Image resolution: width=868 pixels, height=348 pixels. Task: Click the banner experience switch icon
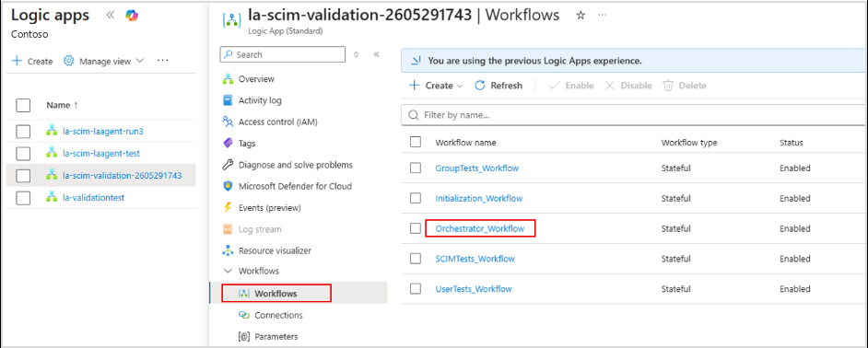[x=416, y=61]
